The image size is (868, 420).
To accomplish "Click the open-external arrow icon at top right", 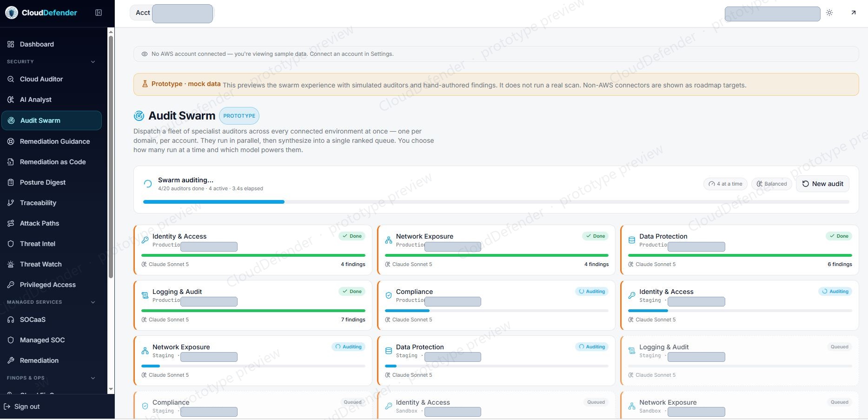I will pos(853,13).
